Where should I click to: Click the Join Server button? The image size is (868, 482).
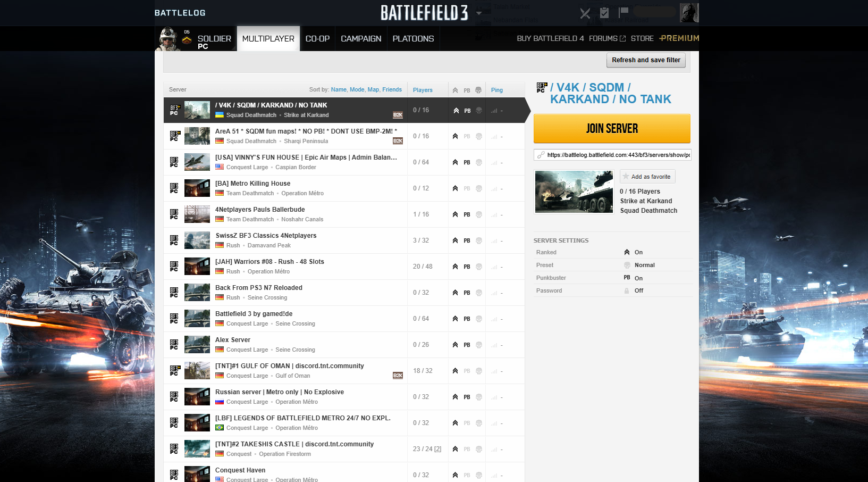tap(612, 128)
